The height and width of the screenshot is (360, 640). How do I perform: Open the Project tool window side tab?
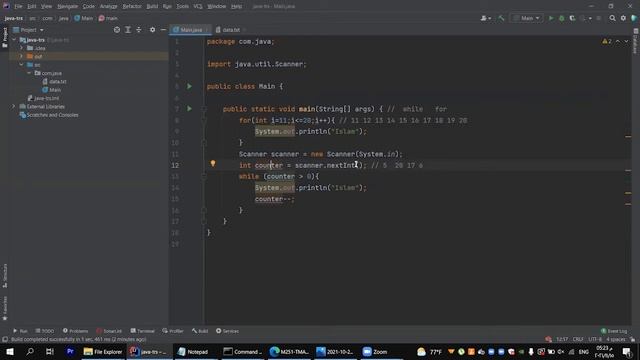[x=5, y=37]
